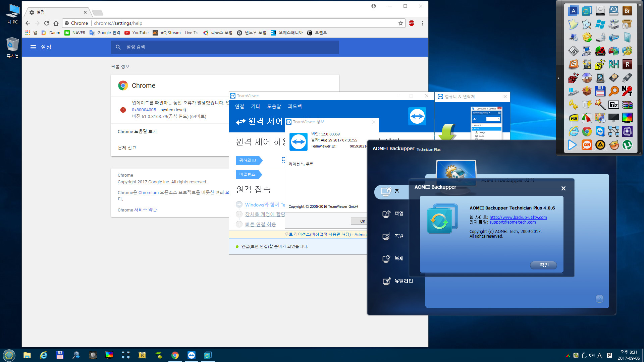Open Chrome three-dot menu
The image size is (644, 362).
click(422, 23)
